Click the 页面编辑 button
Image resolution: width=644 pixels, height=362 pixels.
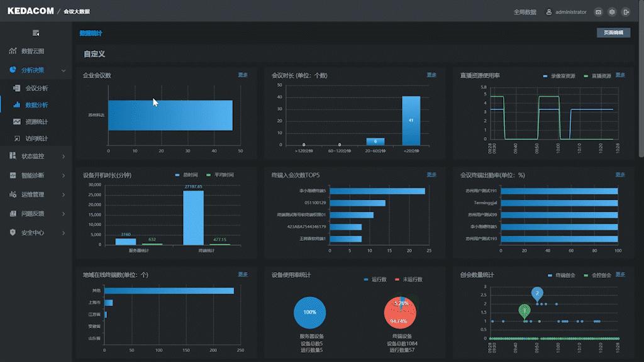tap(613, 33)
